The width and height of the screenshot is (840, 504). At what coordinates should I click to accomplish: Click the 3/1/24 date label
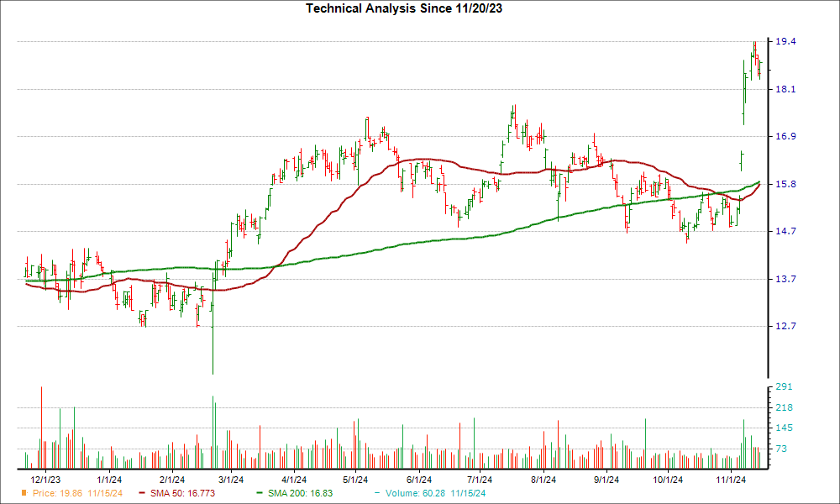coord(231,480)
